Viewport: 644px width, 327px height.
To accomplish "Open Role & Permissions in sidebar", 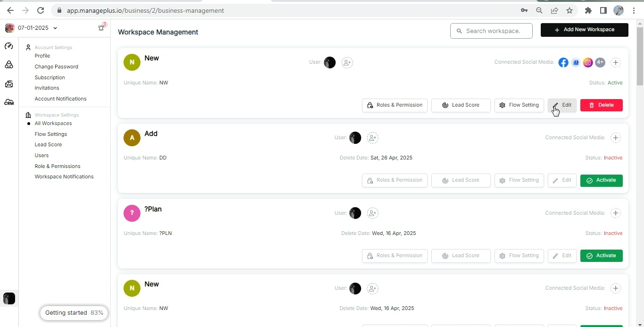I will click(x=58, y=166).
